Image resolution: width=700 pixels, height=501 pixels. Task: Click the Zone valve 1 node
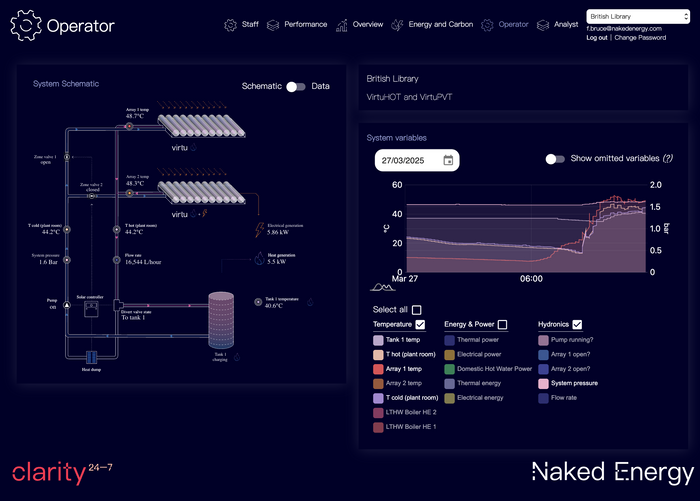click(x=67, y=157)
